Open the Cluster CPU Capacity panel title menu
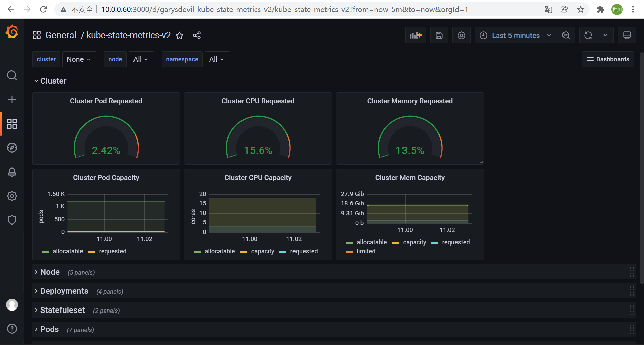 pos(258,178)
